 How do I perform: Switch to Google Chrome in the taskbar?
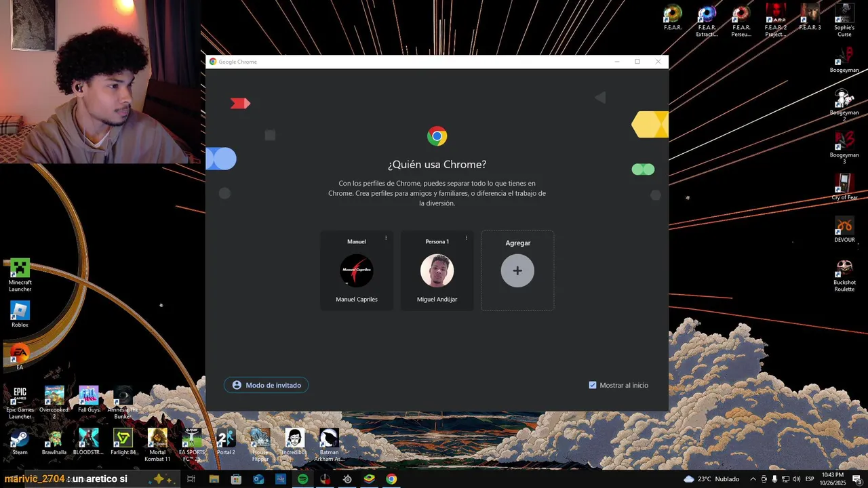click(391, 479)
